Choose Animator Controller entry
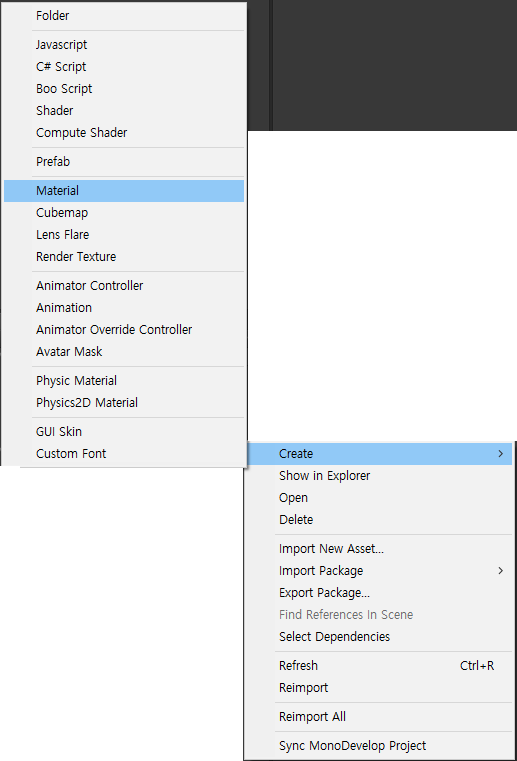 [x=124, y=285]
